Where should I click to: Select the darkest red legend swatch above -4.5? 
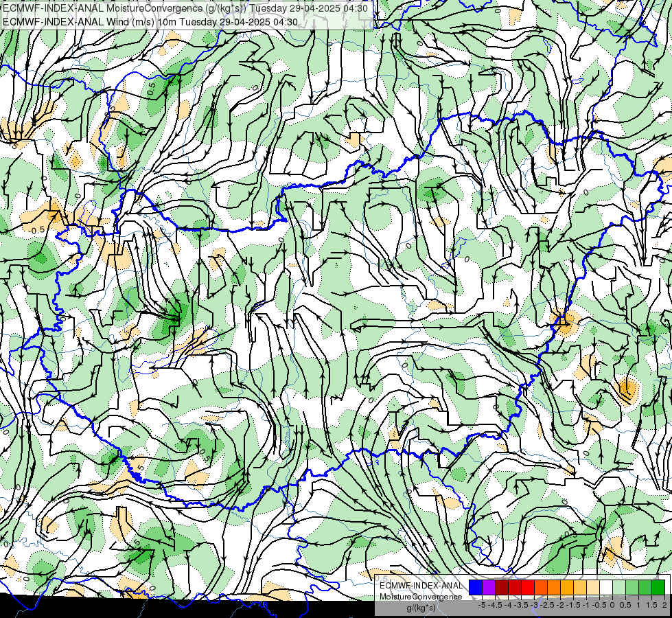pos(502,587)
